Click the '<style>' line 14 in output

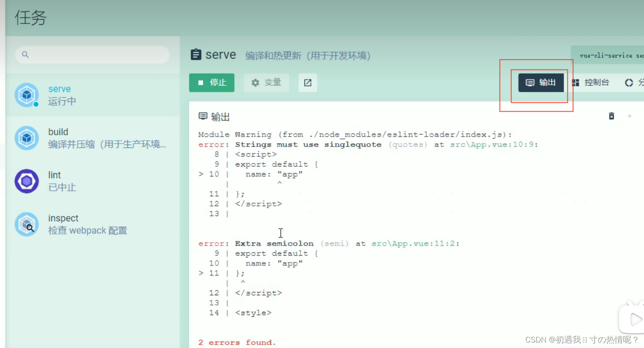coord(253,313)
